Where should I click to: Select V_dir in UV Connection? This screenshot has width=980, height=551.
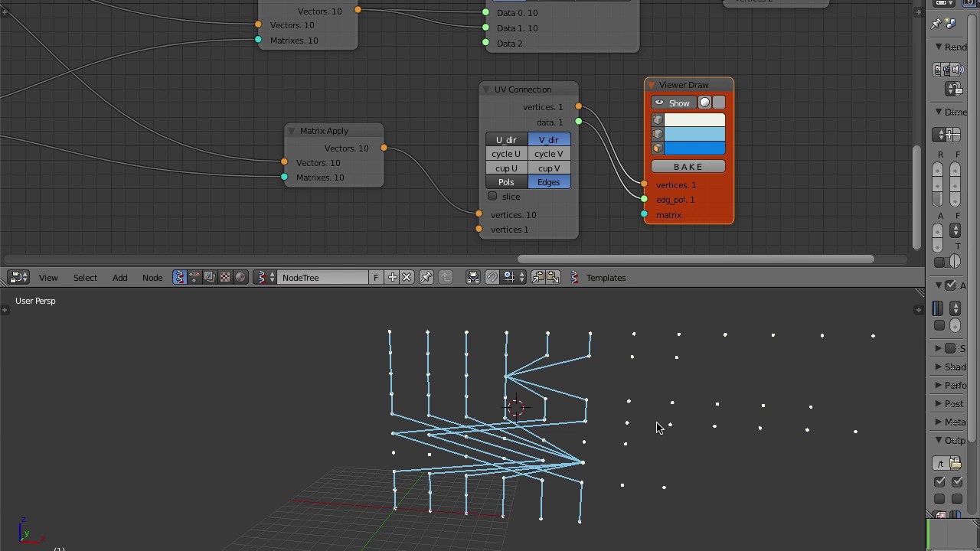pyautogui.click(x=549, y=140)
